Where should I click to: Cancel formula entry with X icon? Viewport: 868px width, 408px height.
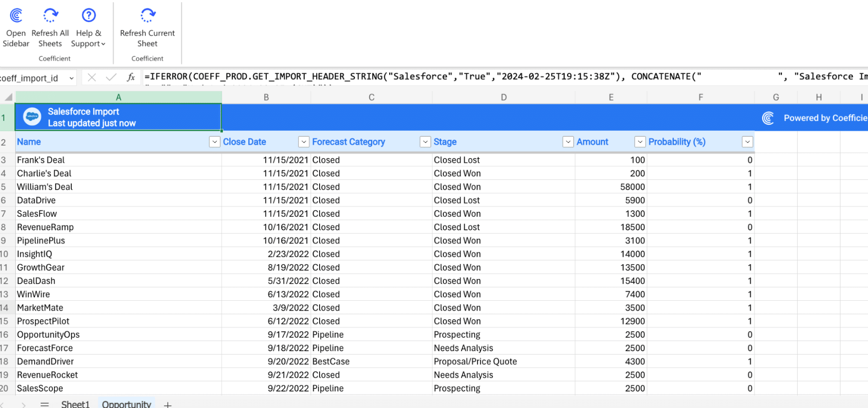92,77
